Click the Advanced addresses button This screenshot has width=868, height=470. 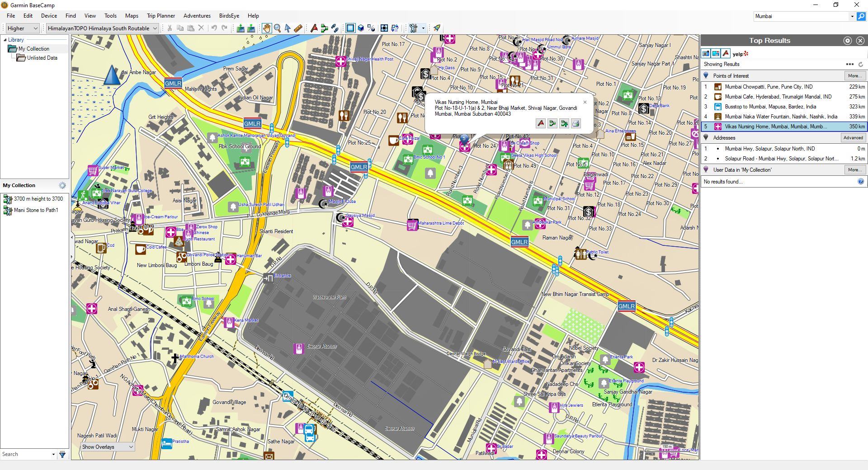pyautogui.click(x=853, y=138)
